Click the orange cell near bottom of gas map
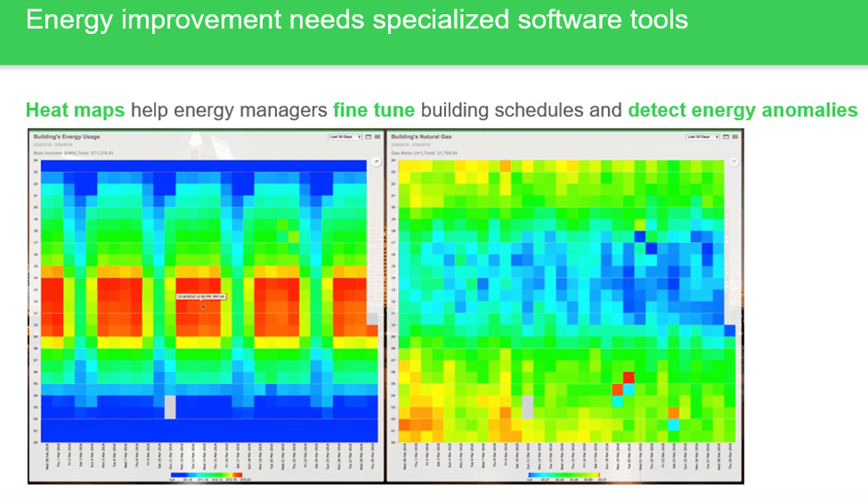Screen dimensions: 868x497 pyautogui.click(x=673, y=412)
